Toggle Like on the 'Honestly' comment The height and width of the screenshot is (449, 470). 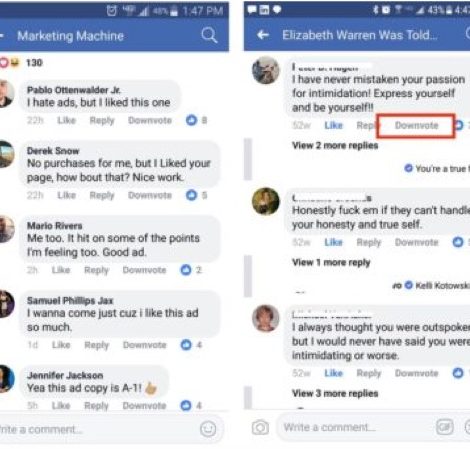pyautogui.click(x=334, y=242)
